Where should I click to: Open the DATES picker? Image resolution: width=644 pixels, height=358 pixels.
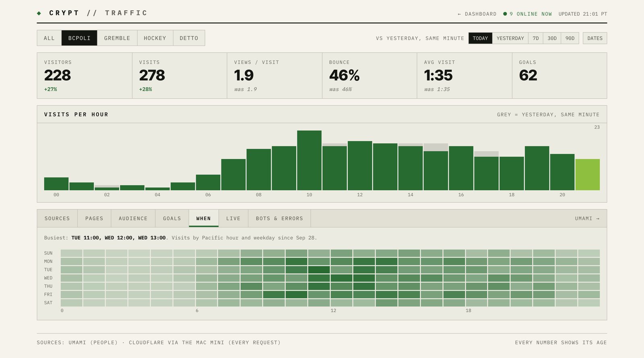pyautogui.click(x=595, y=38)
